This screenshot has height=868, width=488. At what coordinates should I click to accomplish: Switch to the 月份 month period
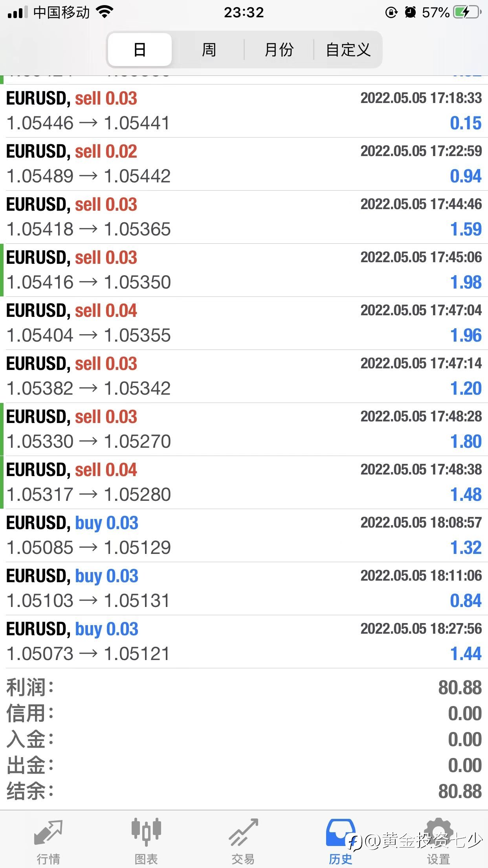coord(279,50)
